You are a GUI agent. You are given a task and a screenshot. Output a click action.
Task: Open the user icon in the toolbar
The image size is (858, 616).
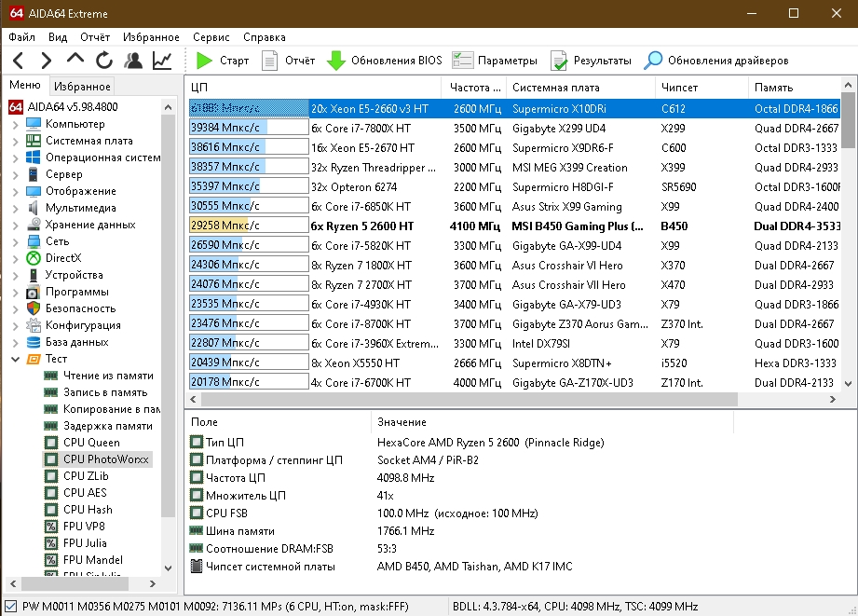coord(133,61)
